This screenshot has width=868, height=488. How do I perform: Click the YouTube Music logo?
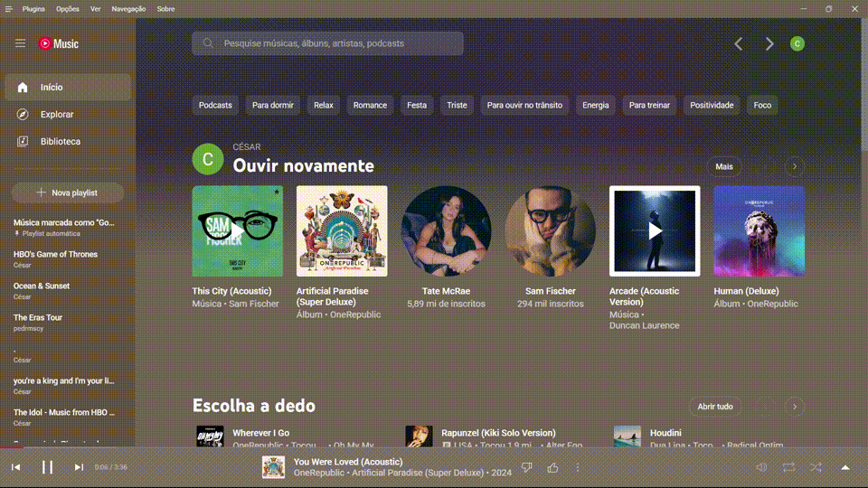tap(59, 43)
